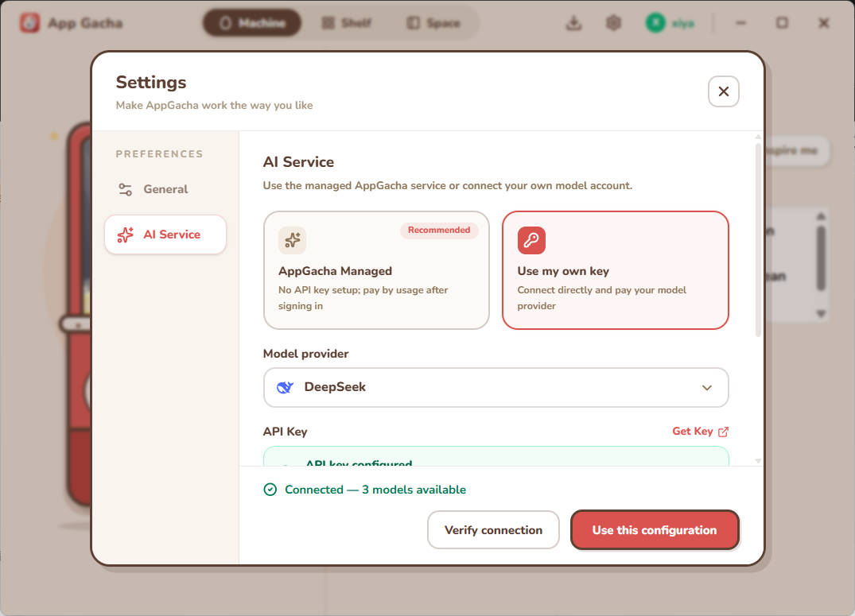Click the sparkle icon on AppGacha Managed card
Image resolution: width=855 pixels, height=616 pixels.
click(x=292, y=240)
